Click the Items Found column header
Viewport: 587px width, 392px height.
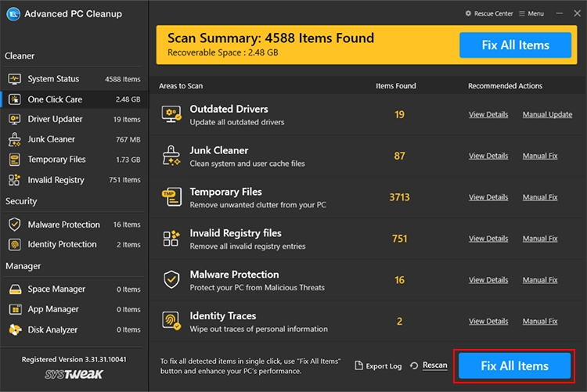pyautogui.click(x=396, y=86)
